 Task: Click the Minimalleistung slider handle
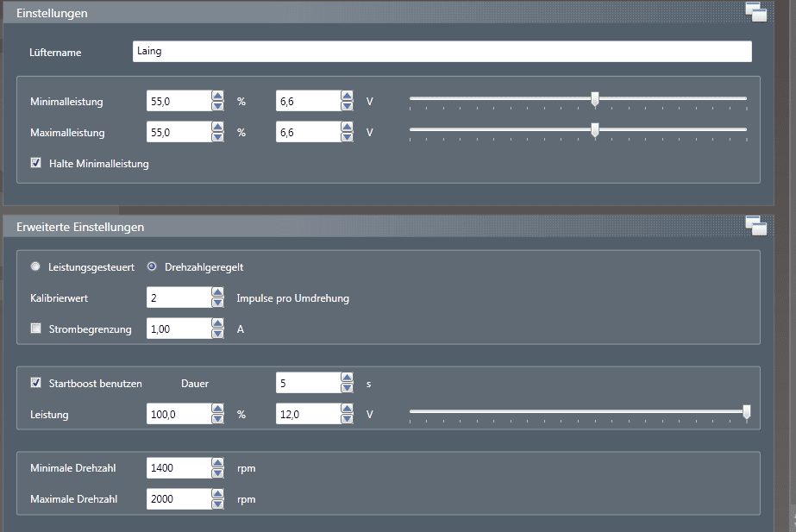tap(595, 99)
